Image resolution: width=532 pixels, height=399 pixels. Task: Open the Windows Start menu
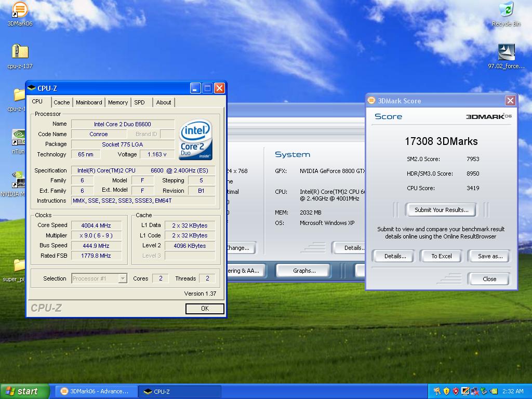(x=24, y=391)
